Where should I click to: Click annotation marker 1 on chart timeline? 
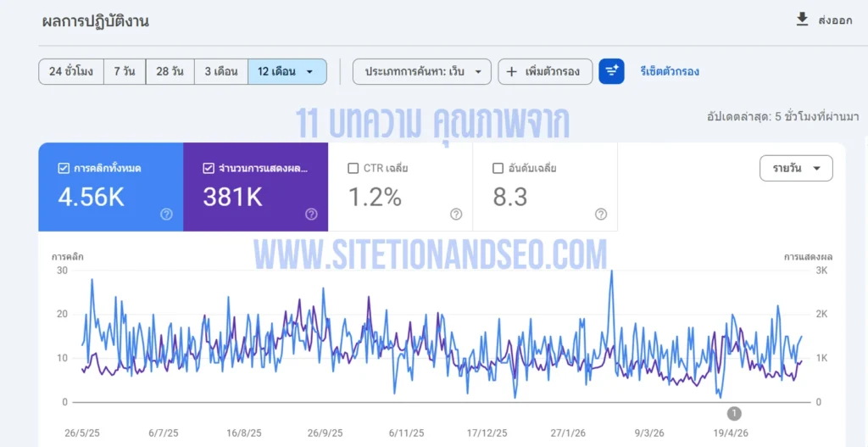click(x=734, y=413)
